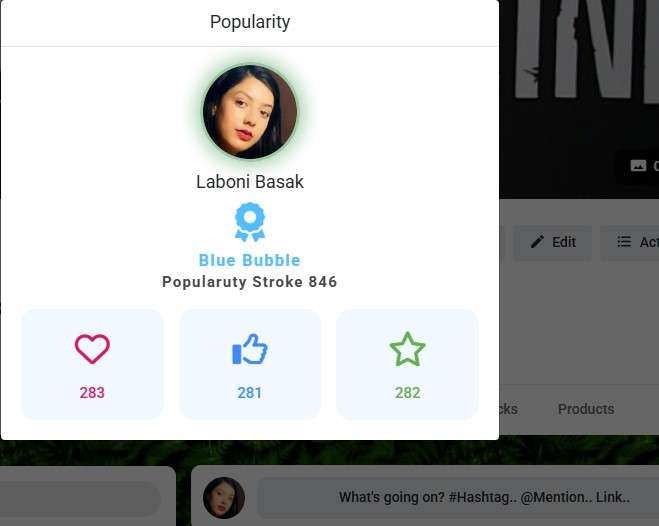Click the pencil icon beside Edit

click(x=537, y=242)
